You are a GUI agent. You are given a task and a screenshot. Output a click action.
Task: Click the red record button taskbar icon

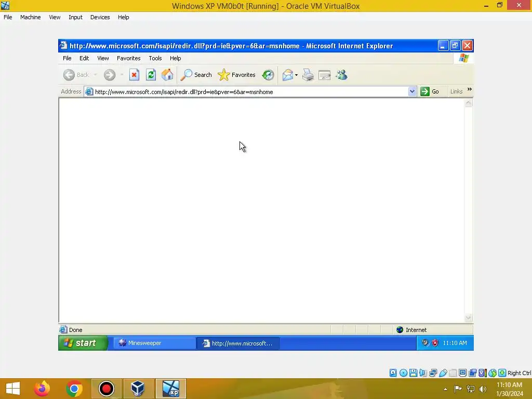tap(106, 389)
